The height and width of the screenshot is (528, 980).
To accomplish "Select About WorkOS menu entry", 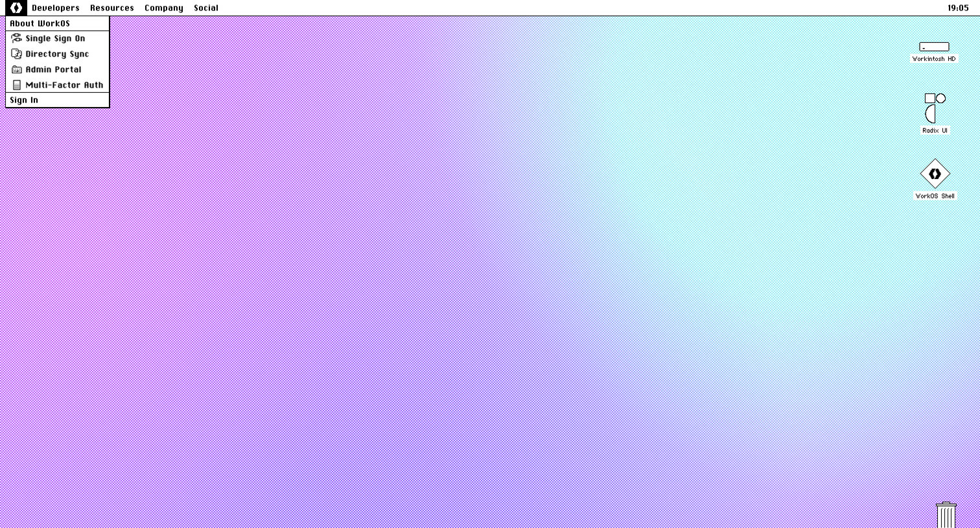I will tap(58, 23).
